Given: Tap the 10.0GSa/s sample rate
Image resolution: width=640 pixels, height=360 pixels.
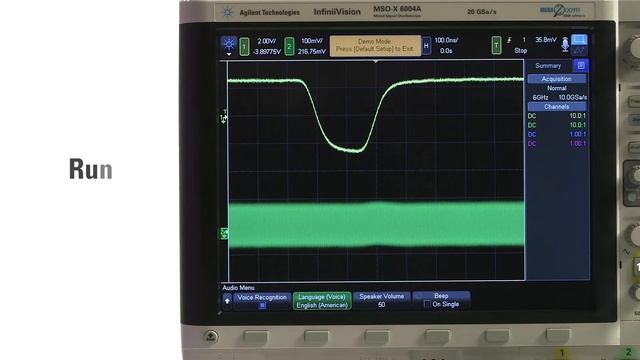Looking at the screenshot, I should [x=573, y=98].
